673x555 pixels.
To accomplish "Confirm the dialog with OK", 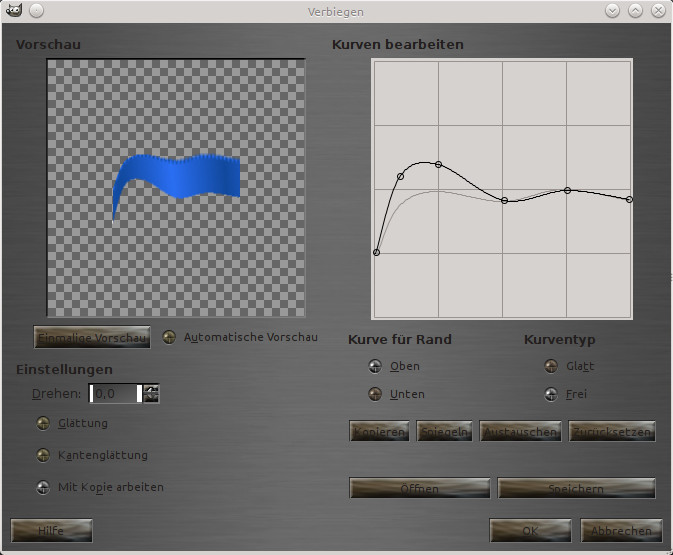I will coord(530,530).
